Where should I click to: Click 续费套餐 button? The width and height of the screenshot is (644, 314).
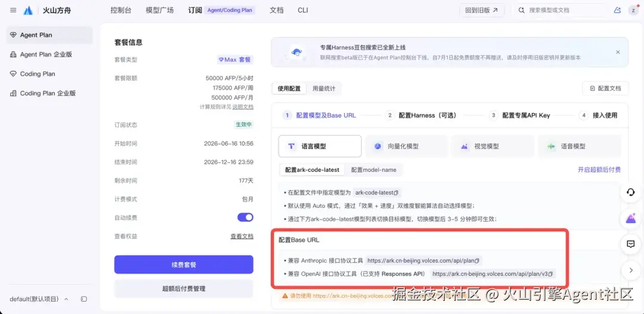pos(184,264)
